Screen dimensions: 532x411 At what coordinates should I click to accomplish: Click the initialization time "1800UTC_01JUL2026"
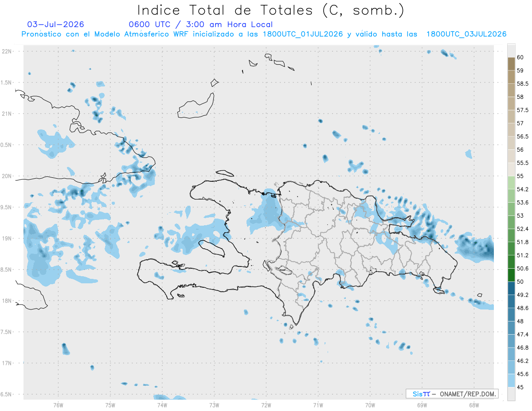coord(303,34)
